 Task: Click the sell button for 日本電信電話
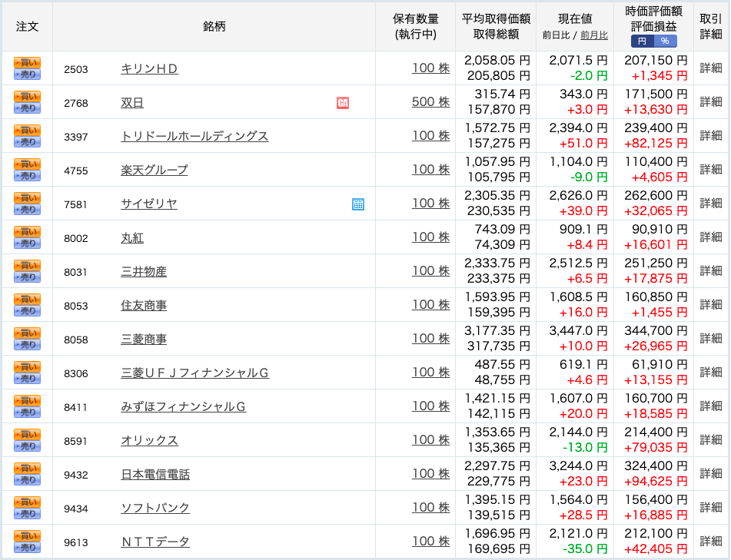pos(27,480)
